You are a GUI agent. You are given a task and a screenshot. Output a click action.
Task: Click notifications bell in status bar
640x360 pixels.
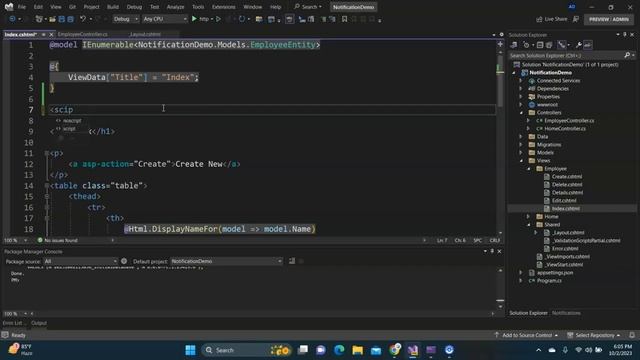[x=632, y=335]
